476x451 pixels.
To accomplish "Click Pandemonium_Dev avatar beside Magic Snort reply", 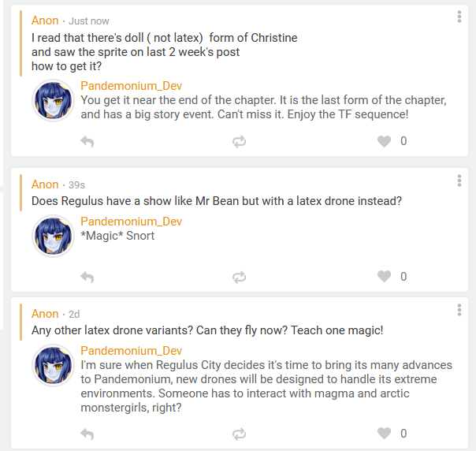I will coord(54,235).
